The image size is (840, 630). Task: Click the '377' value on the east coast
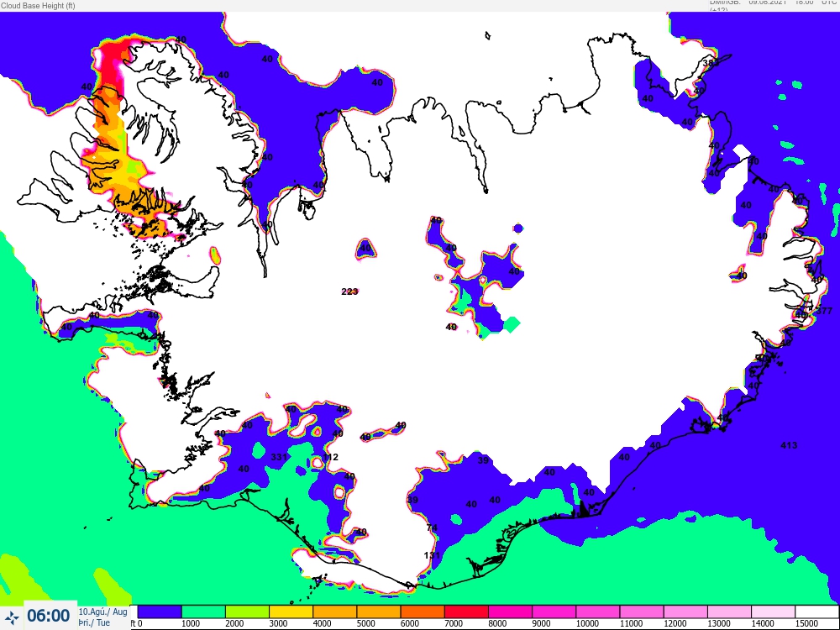824,311
